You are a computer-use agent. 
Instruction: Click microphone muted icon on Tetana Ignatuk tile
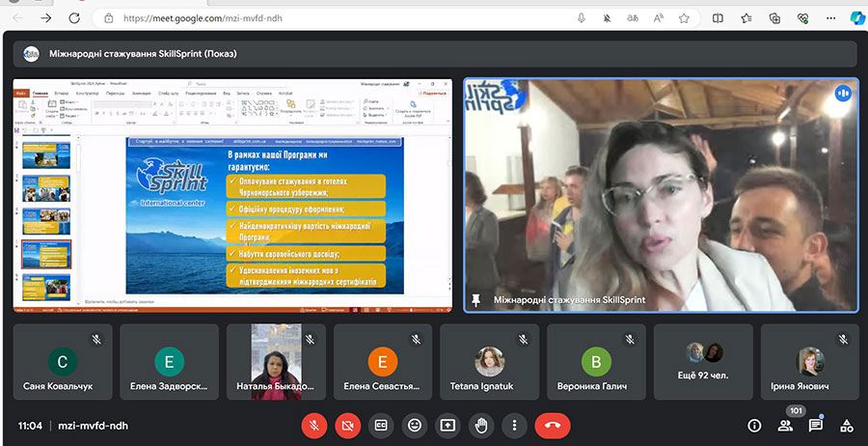523,339
